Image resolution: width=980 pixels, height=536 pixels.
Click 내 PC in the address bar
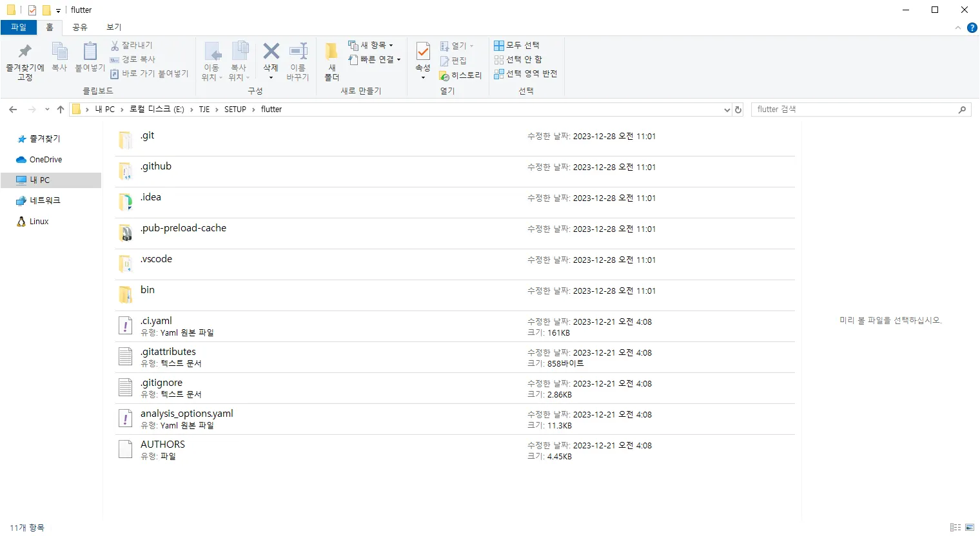point(105,110)
